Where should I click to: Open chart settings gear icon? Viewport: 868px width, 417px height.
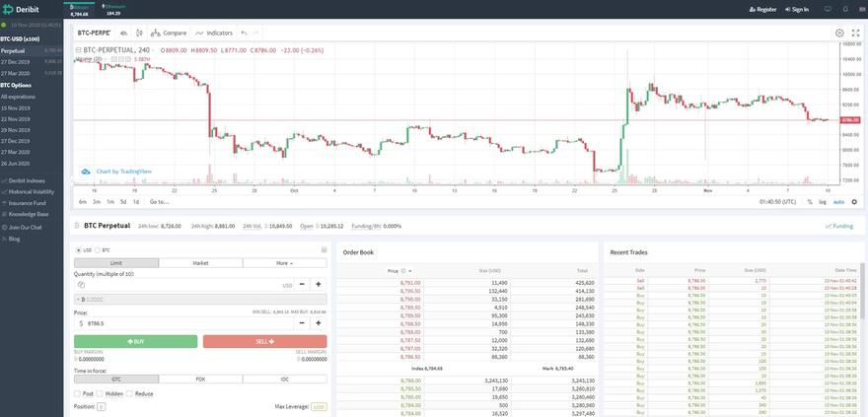point(839,34)
